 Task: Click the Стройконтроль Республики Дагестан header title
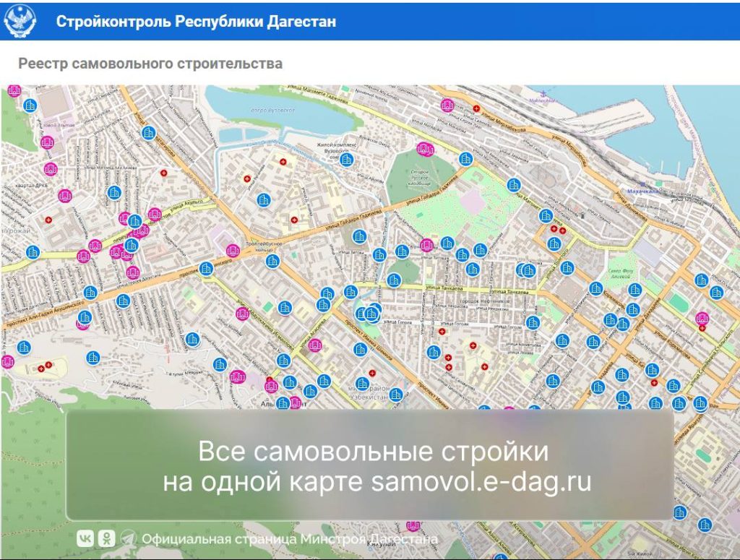(196, 22)
